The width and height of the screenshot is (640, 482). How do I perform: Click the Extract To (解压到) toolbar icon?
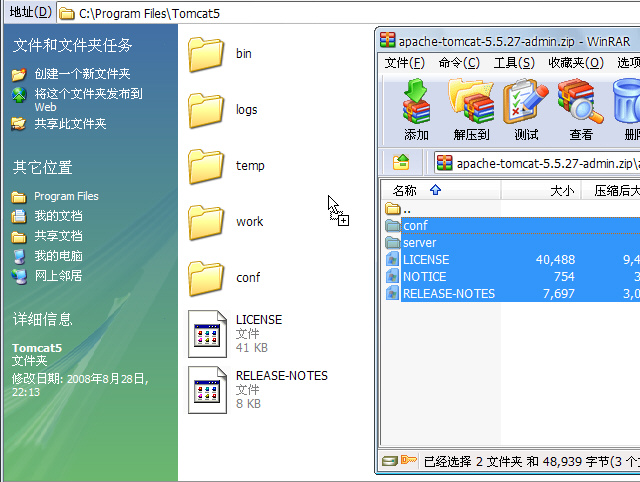point(471,101)
